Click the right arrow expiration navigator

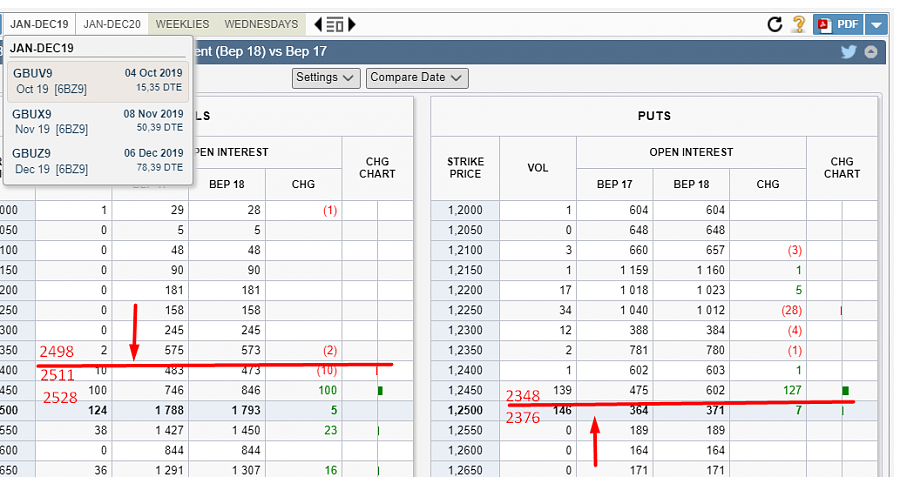point(352,24)
